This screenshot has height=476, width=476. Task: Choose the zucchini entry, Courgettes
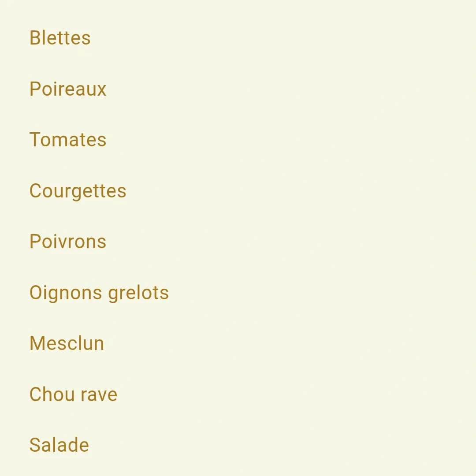(78, 191)
